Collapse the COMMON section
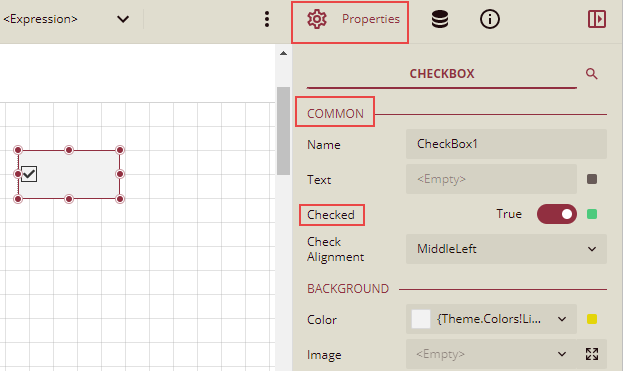 [x=335, y=114]
